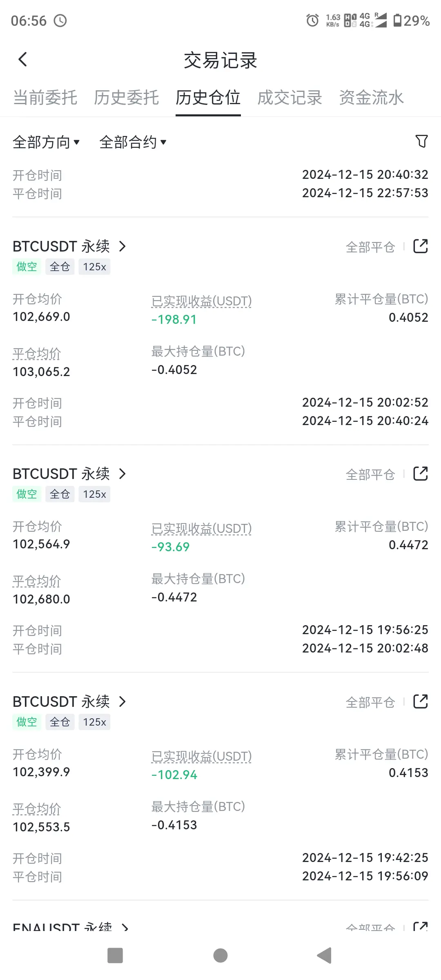Share the 102,564.9 entry position
The height and width of the screenshot is (980, 441).
tap(421, 474)
